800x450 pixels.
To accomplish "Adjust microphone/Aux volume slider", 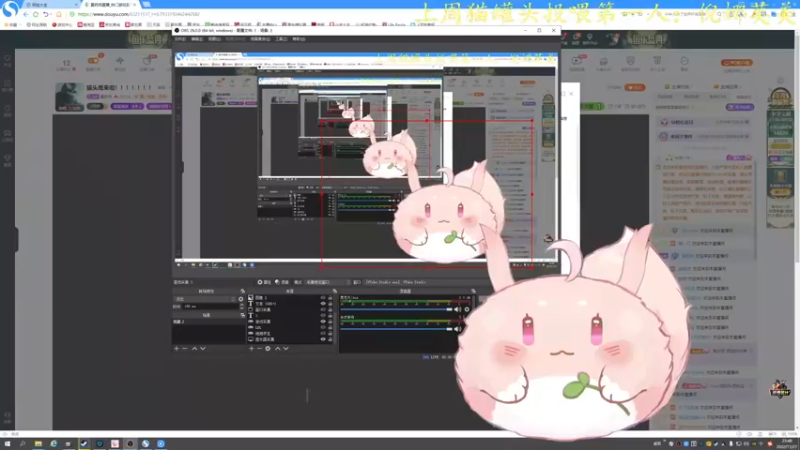I will (396, 309).
